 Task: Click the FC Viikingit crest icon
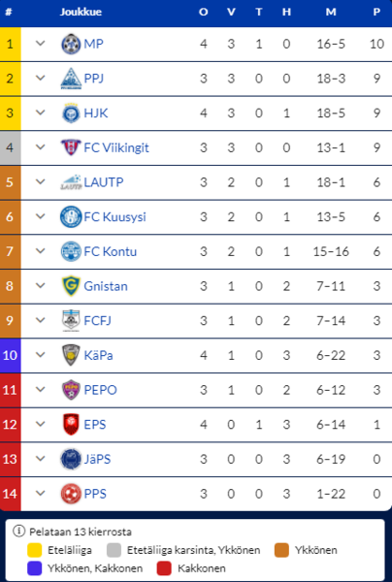coord(71,147)
